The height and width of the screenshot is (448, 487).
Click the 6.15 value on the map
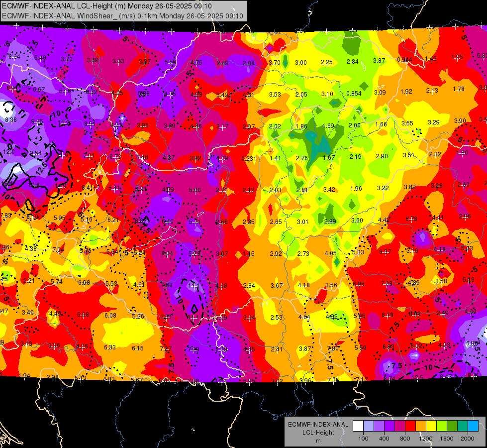(x=138, y=348)
